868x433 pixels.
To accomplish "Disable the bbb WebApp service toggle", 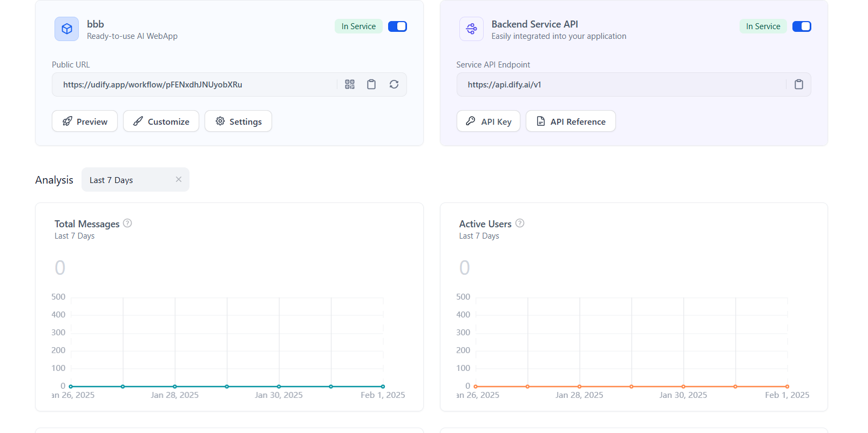I will (x=397, y=26).
